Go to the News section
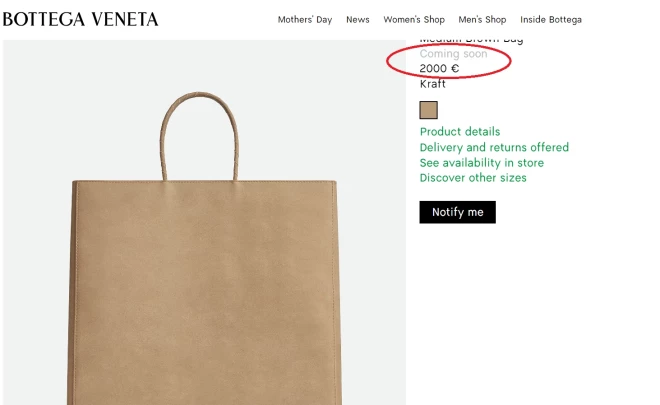660x405 pixels. click(358, 20)
